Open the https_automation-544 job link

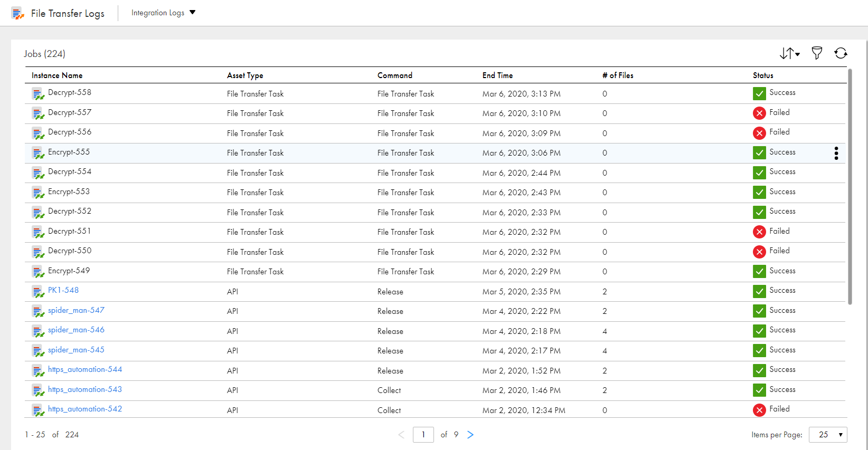coord(85,369)
